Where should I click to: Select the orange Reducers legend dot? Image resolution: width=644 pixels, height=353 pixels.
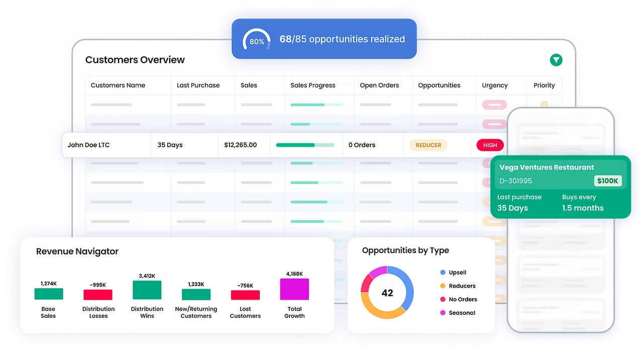point(442,286)
